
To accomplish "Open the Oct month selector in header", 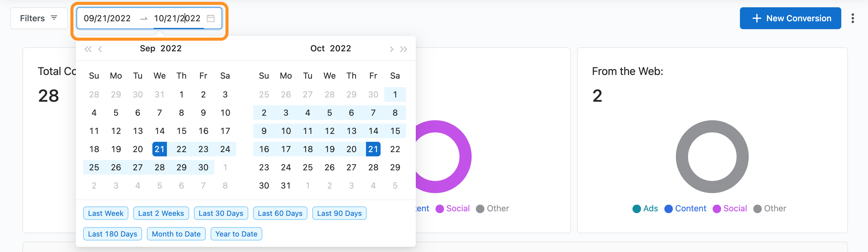I will coord(317,49).
